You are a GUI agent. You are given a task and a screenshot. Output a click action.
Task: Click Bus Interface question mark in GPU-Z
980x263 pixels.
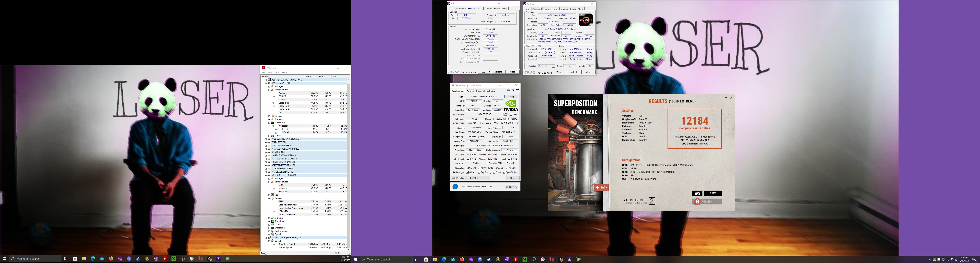point(517,123)
